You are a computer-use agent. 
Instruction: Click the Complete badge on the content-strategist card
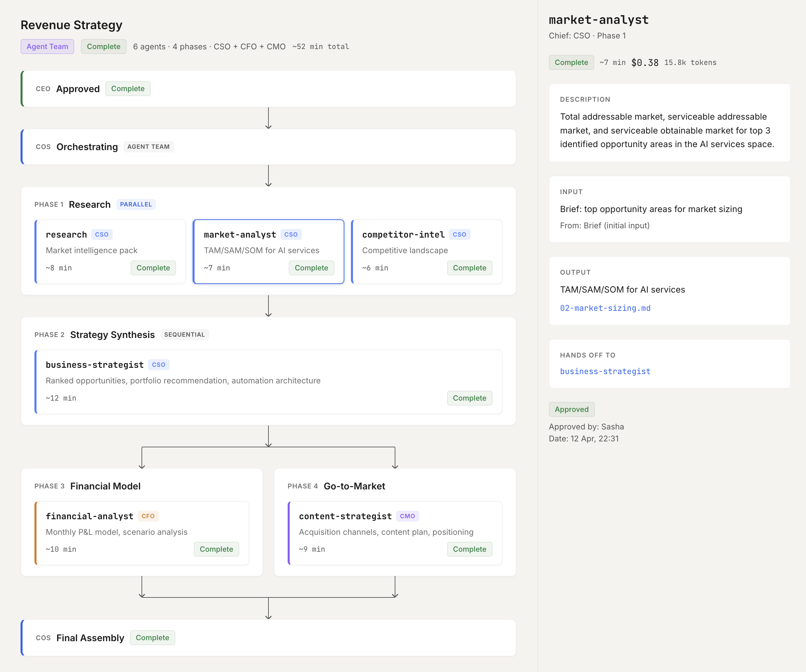pos(469,549)
